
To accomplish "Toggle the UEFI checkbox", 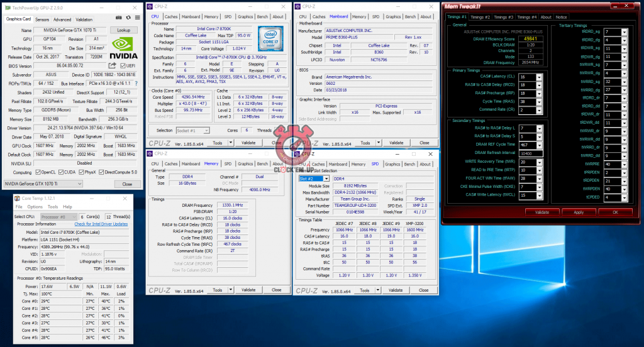I will (124, 65).
